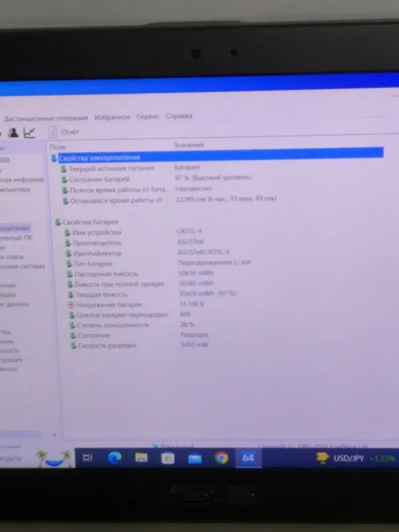Open Microsoft Edge from the taskbar
399x532 pixels.
coord(114,458)
